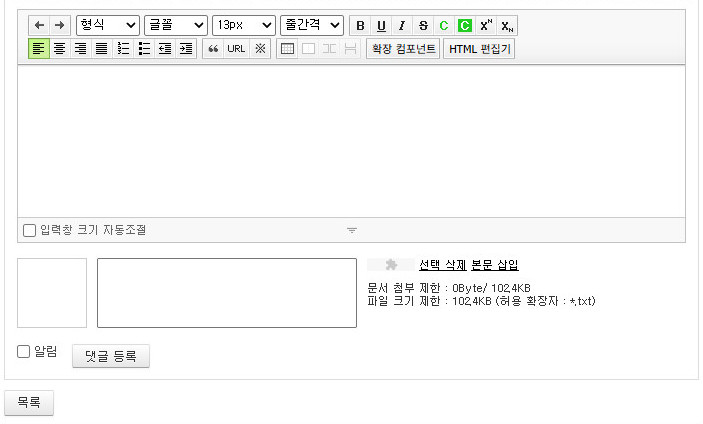Pick text color with green C icon
Image resolution: width=703 pixels, height=424 pixels.
point(444,26)
